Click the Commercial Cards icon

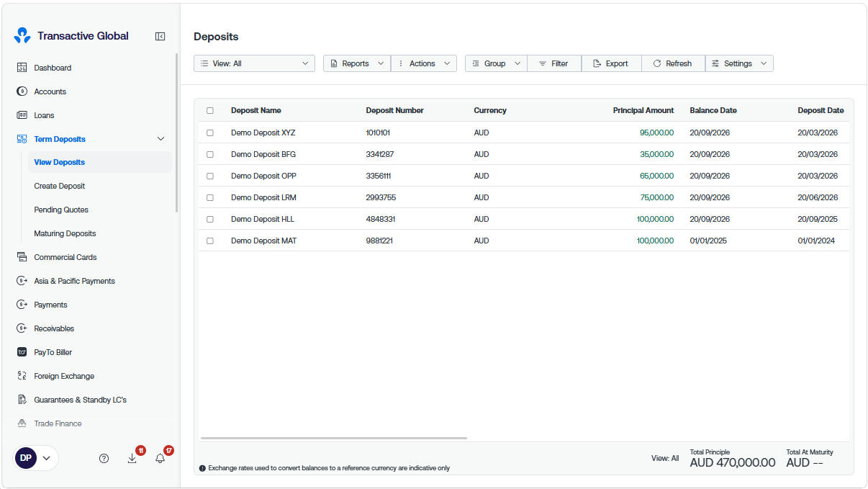point(22,257)
